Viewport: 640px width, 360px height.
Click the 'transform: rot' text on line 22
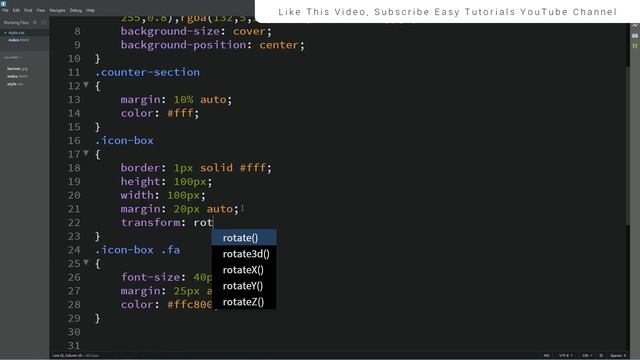click(x=167, y=222)
